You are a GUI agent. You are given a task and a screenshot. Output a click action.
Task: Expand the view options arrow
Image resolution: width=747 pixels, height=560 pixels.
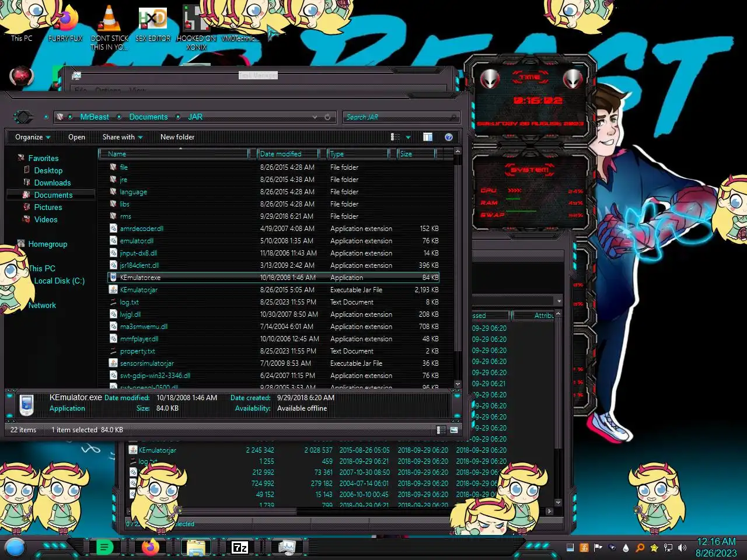click(x=408, y=137)
